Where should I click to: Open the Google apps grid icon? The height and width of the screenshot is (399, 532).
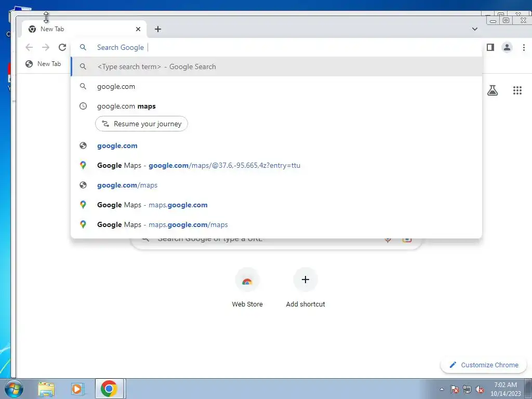[x=517, y=90]
